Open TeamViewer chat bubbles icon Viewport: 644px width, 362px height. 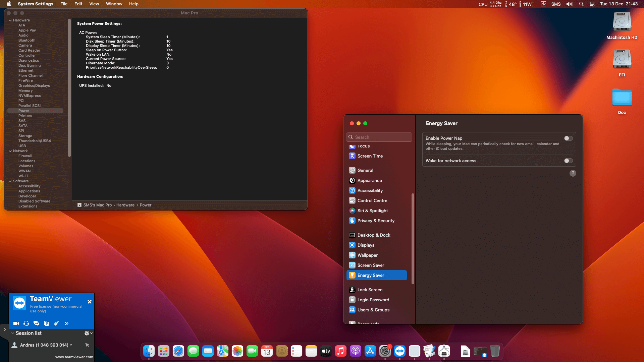(36, 323)
